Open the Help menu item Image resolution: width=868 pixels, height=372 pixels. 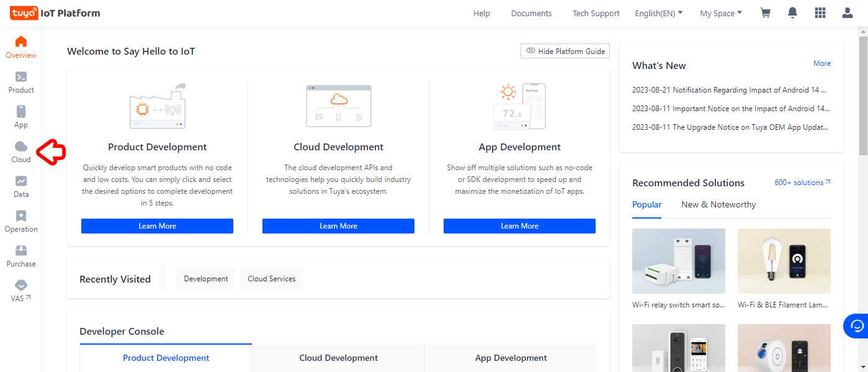(x=481, y=13)
